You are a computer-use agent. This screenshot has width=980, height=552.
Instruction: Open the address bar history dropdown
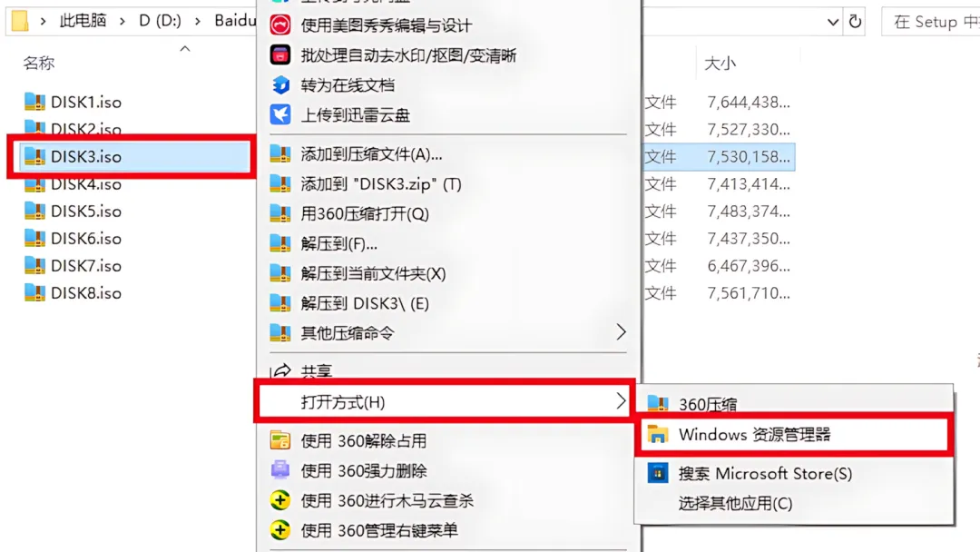coord(832,22)
